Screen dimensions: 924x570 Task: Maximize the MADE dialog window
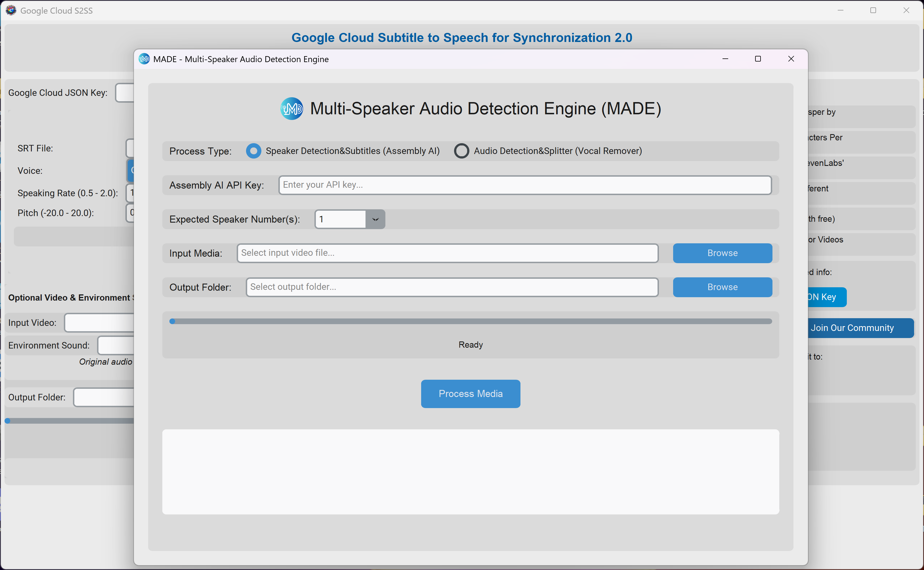[x=758, y=59]
